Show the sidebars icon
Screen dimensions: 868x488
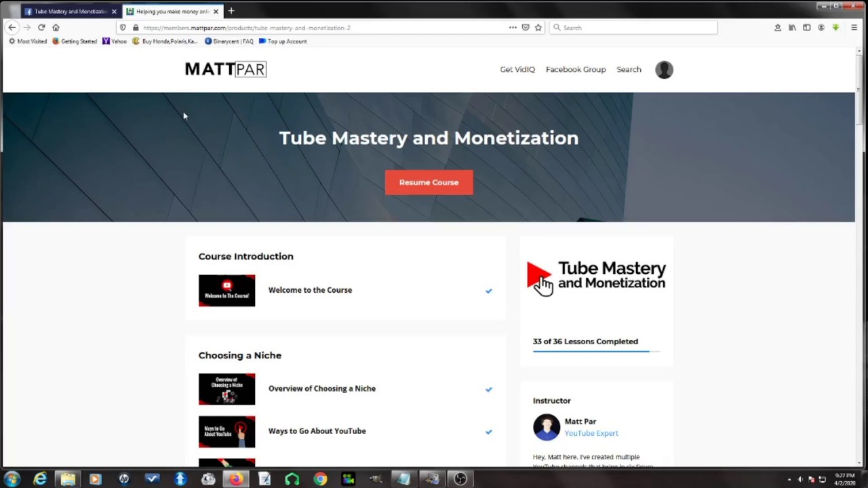click(806, 28)
